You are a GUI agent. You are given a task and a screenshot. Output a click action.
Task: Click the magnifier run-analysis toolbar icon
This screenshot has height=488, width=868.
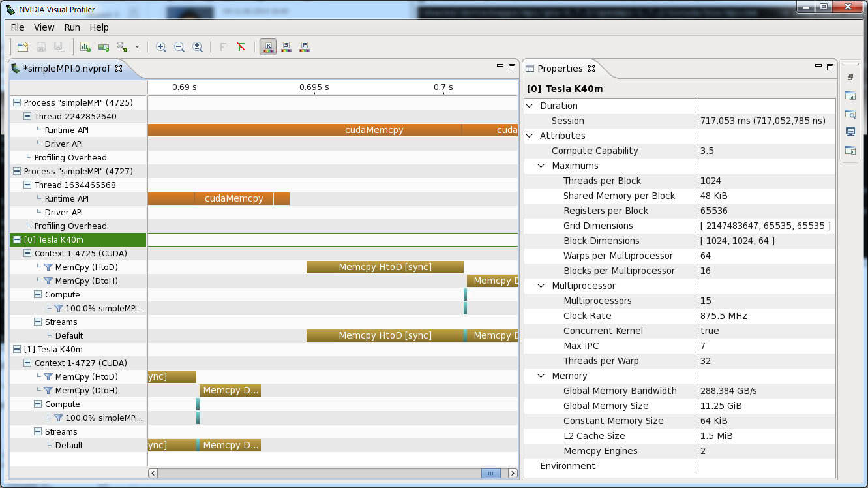(122, 47)
